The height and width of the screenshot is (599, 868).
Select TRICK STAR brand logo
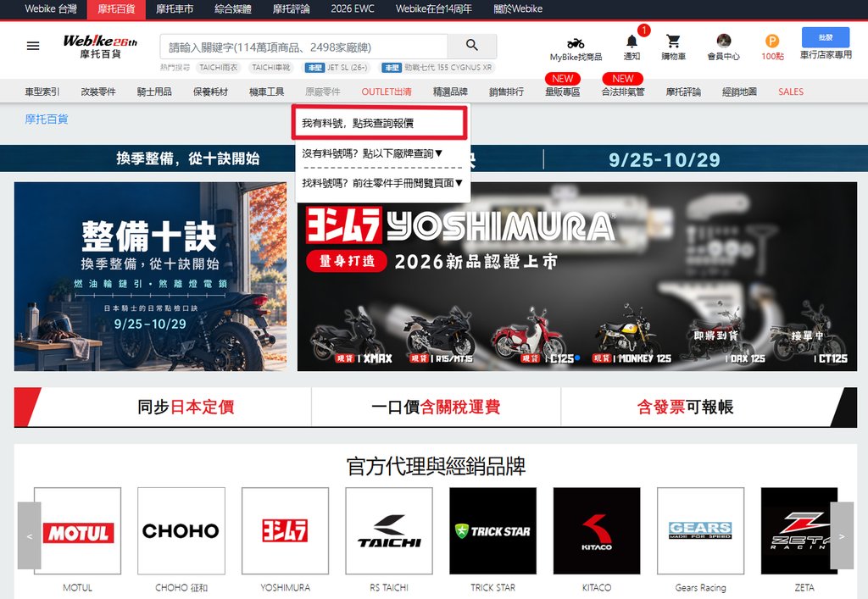[492, 531]
